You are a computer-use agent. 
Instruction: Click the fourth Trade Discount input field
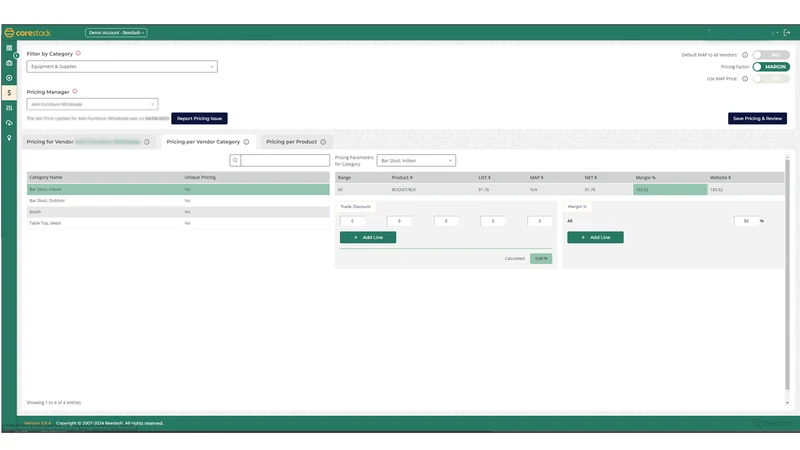pos(493,221)
